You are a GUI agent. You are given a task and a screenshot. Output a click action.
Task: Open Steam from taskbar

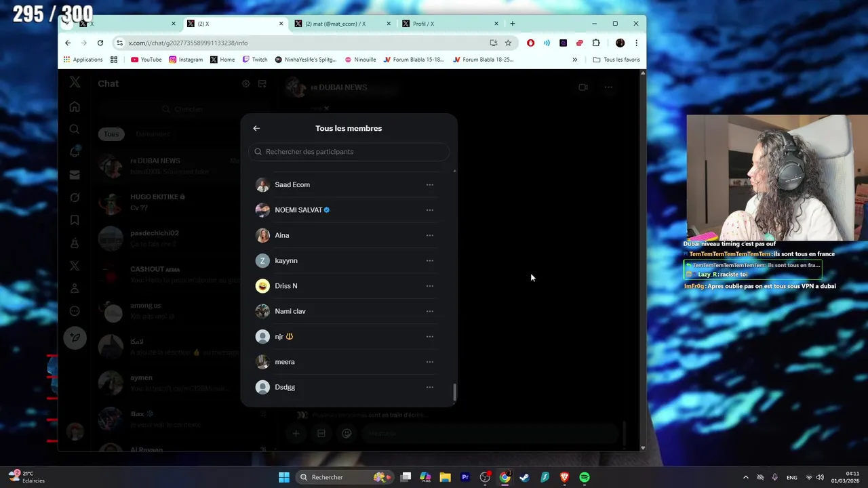[524, 477]
